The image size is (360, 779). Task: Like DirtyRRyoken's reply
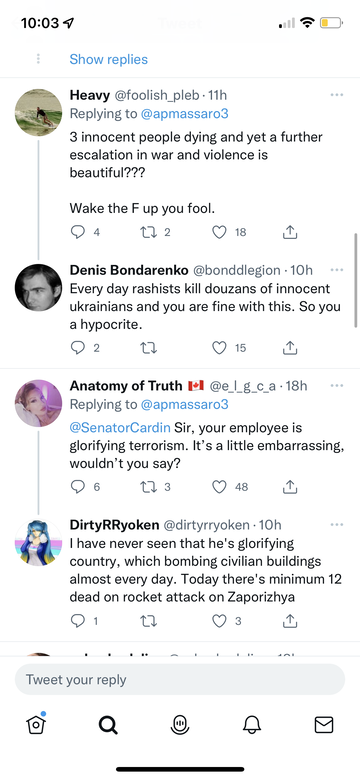tap(219, 620)
